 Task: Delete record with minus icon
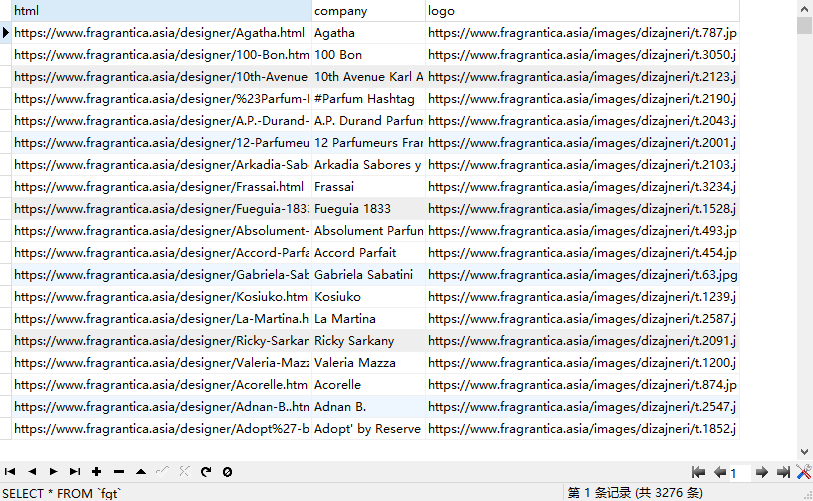click(x=119, y=471)
